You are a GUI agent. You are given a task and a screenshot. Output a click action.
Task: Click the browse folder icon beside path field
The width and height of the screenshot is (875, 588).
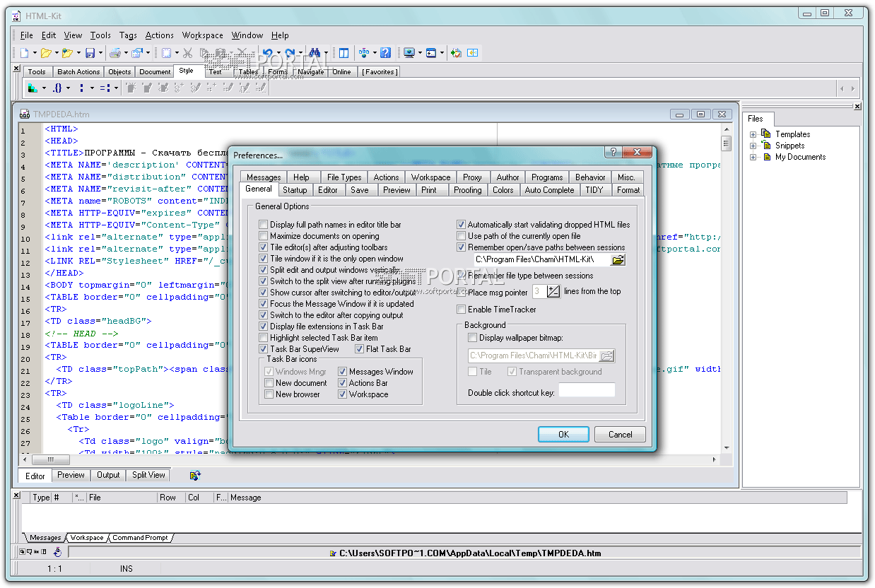[x=618, y=260]
